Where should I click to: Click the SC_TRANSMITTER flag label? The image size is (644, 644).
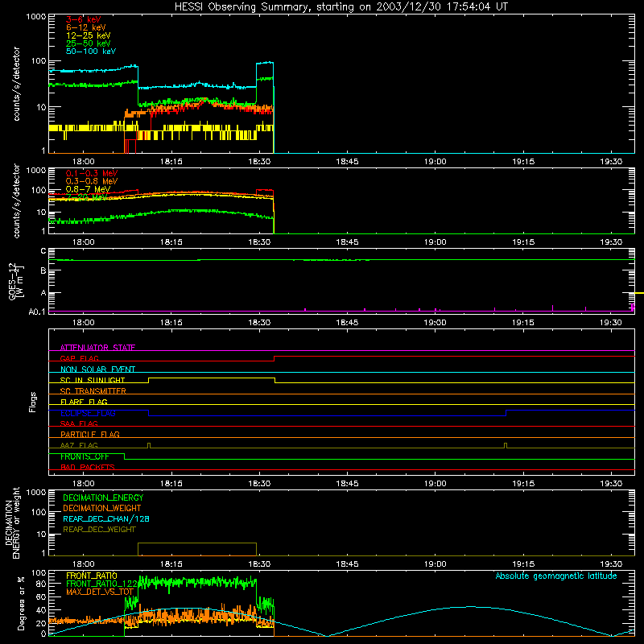93,391
